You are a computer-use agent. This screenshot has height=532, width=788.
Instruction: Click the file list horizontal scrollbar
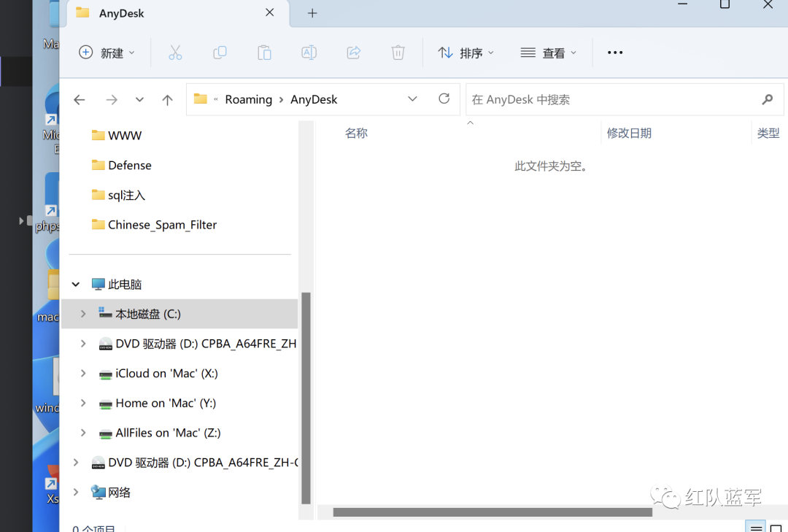(492, 512)
